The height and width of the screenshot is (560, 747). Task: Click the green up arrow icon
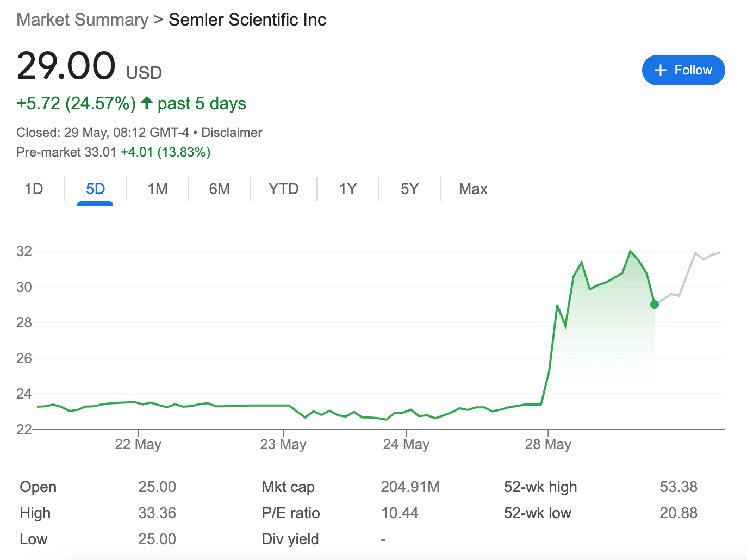tap(147, 103)
